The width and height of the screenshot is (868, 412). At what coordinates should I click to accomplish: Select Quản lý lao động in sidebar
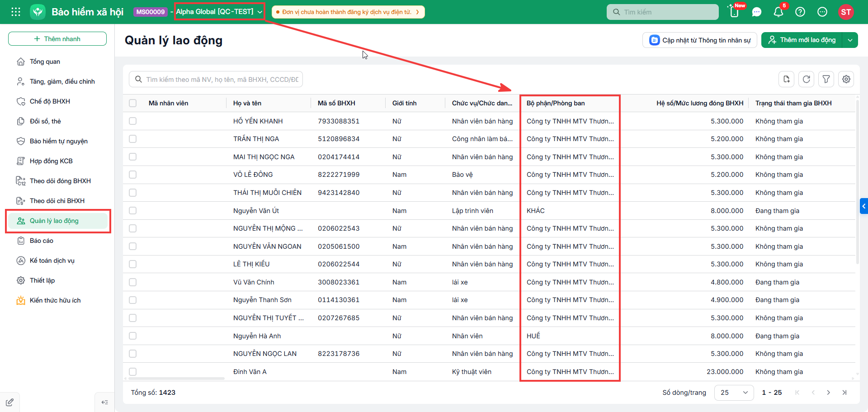tap(57, 221)
